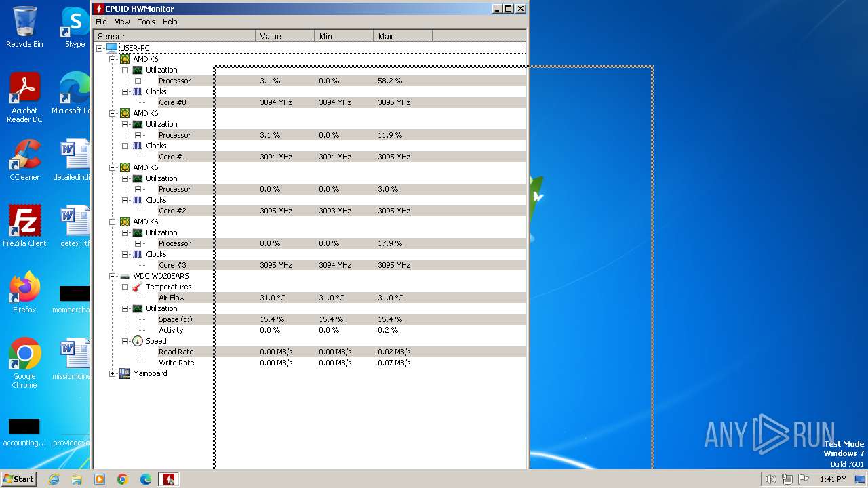
Task: Collapse the WDC WD20EARS node
Action: (x=112, y=276)
